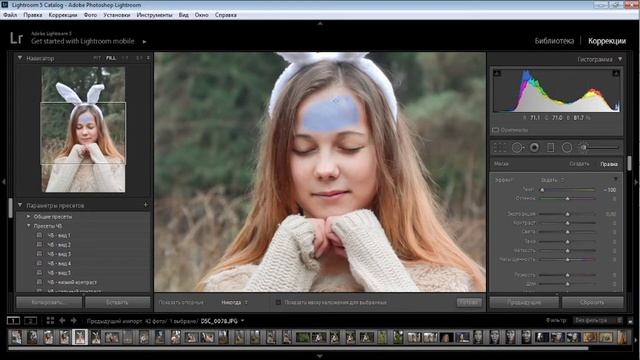Open second window display 2
Viewport: 640px width, 360px height.
click(x=31, y=321)
